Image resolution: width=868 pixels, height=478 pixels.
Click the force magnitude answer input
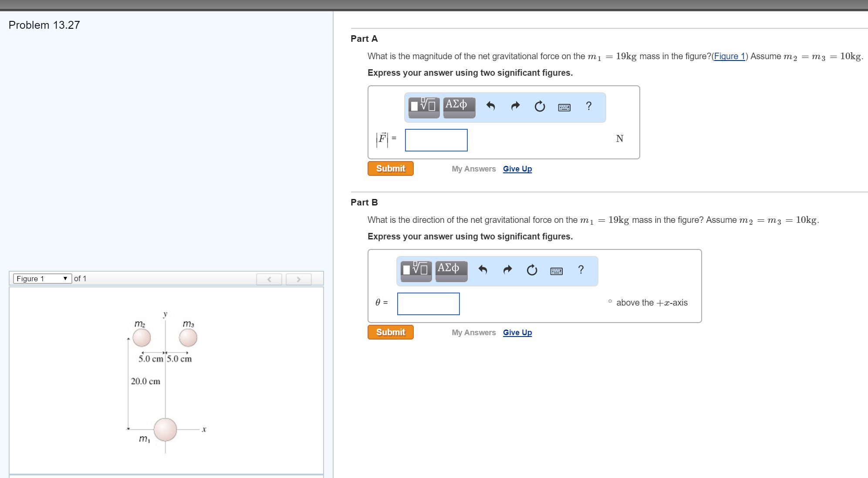point(436,140)
